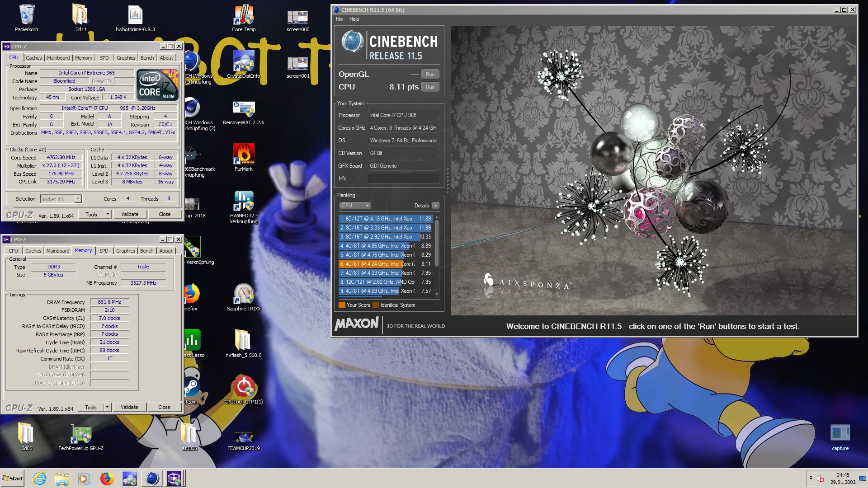Switch to Cinebench taskbar button
Screen dimensions: 868x488
[152, 478]
